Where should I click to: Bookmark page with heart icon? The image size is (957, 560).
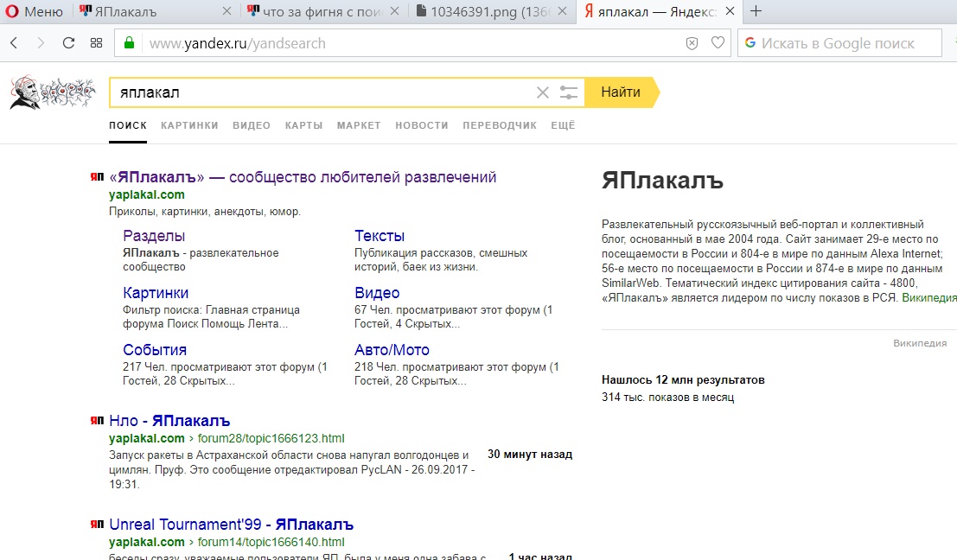[x=717, y=42]
